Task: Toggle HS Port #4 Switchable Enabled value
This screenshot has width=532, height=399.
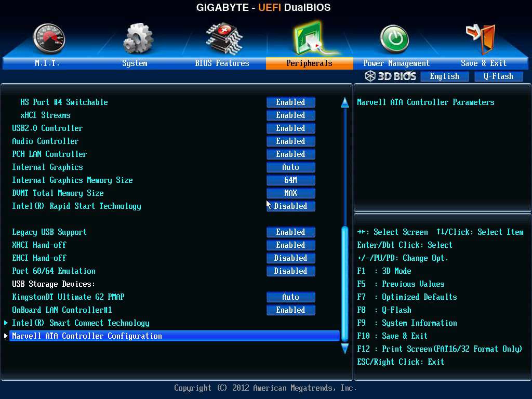Action: click(291, 102)
